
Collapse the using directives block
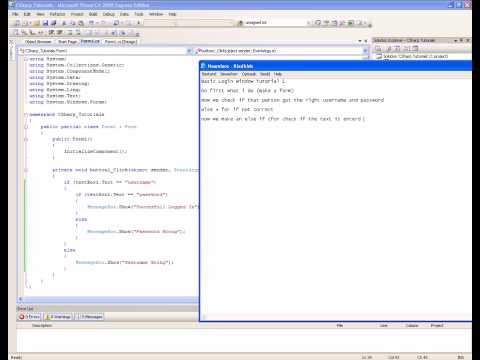(26, 59)
